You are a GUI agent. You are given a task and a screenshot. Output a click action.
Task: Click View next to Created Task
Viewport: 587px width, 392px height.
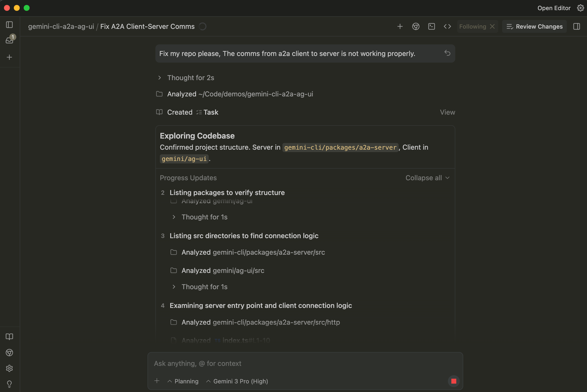[447, 112]
